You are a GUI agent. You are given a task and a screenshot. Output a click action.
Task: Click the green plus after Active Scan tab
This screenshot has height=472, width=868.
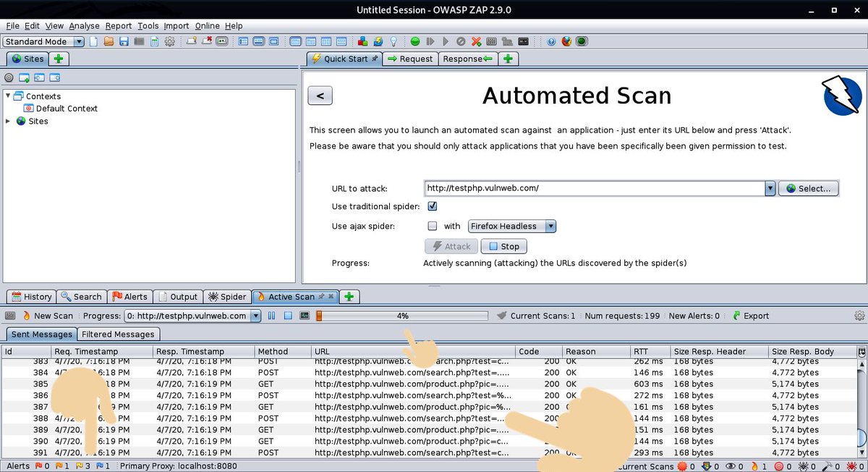click(349, 297)
